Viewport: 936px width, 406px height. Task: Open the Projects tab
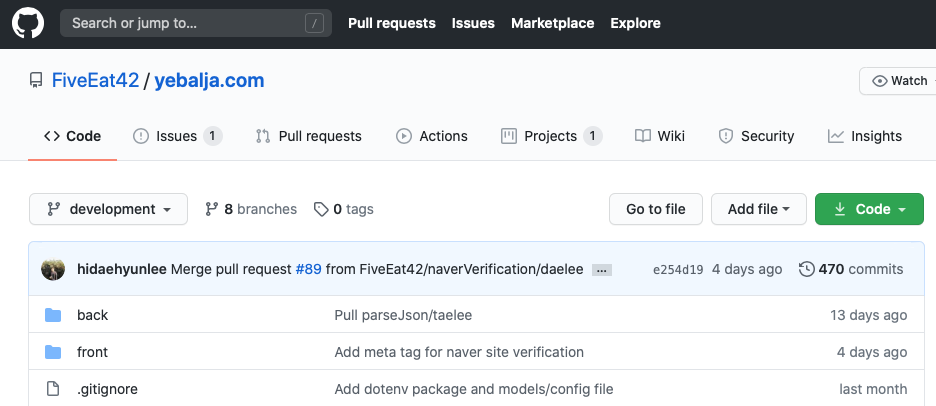550,136
